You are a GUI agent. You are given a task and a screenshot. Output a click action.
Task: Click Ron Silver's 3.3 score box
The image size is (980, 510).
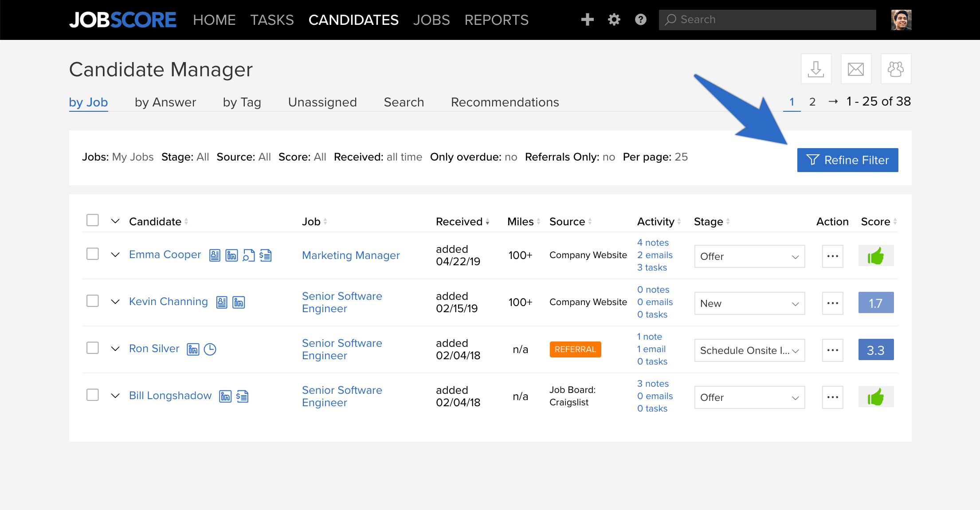tap(876, 349)
